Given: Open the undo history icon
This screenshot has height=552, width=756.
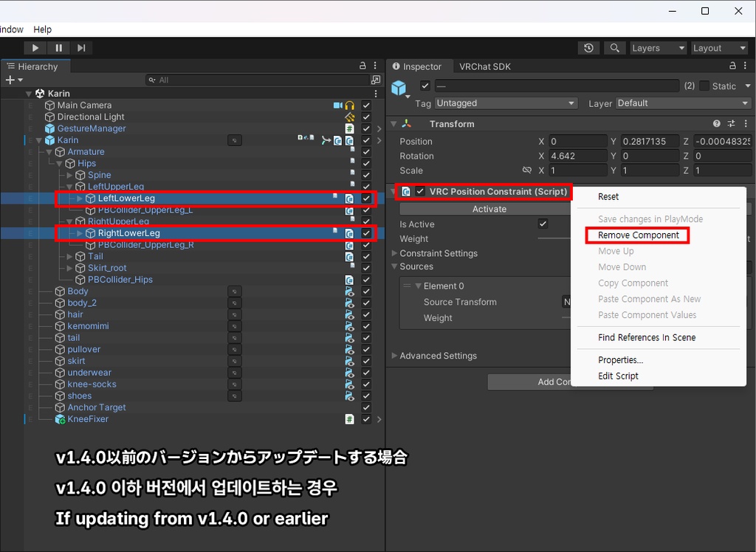Looking at the screenshot, I should [588, 48].
